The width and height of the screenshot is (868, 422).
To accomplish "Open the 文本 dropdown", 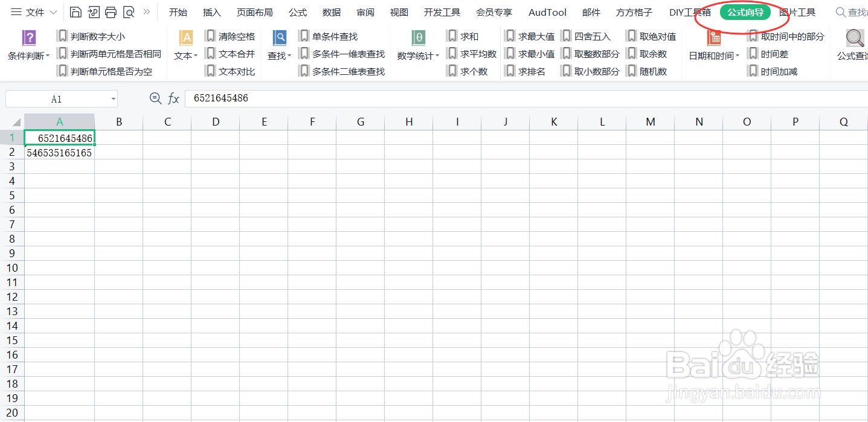I will [185, 46].
